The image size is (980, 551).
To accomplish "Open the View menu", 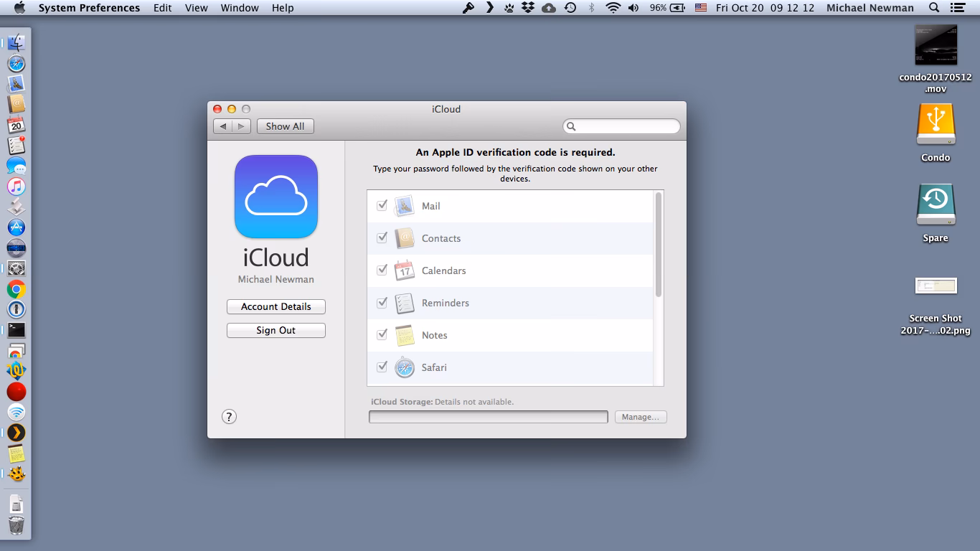I will pyautogui.click(x=197, y=8).
